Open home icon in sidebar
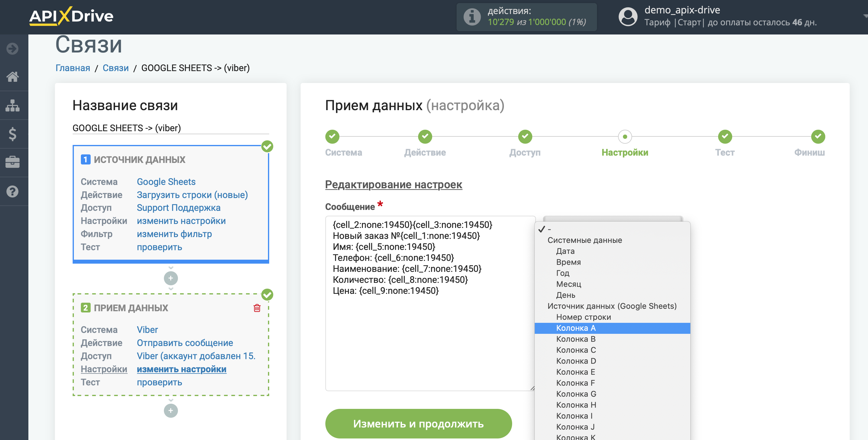Viewport: 868px width, 440px height. pos(13,77)
